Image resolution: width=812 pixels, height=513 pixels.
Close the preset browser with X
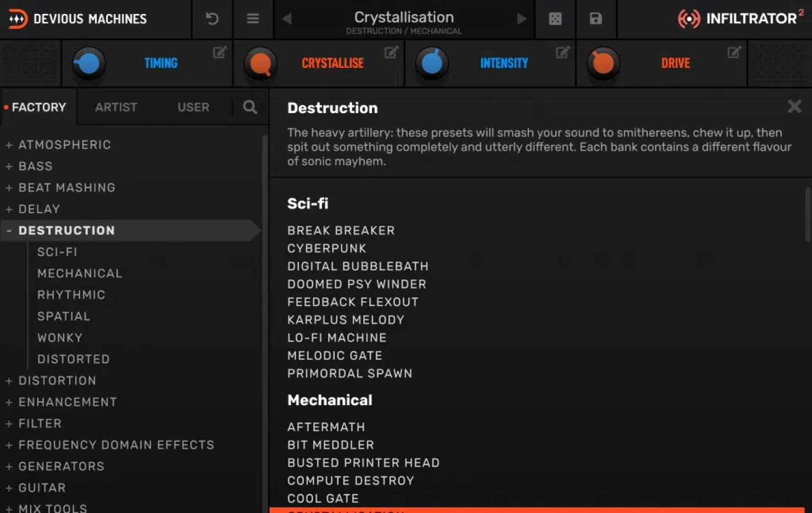tap(795, 106)
